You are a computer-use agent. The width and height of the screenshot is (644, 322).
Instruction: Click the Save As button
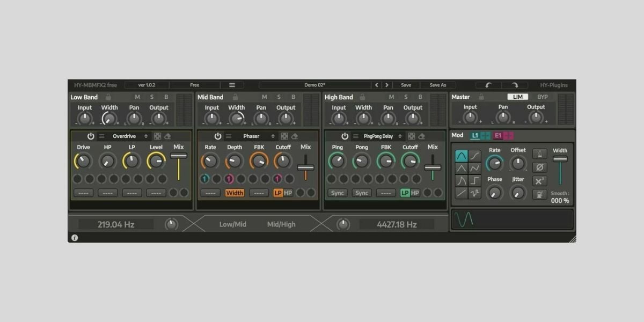coord(437,85)
